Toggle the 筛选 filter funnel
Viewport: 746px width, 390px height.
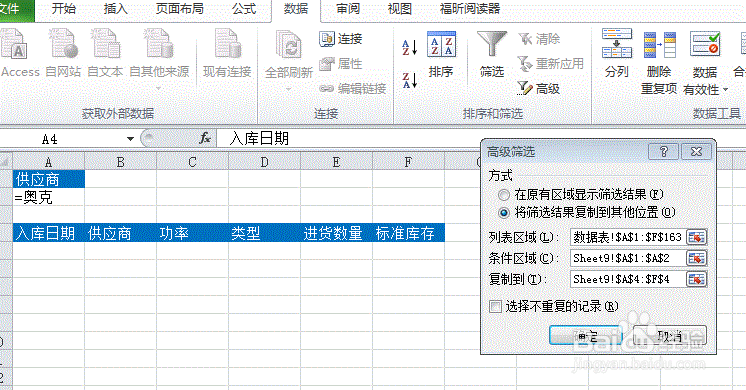coord(491,54)
